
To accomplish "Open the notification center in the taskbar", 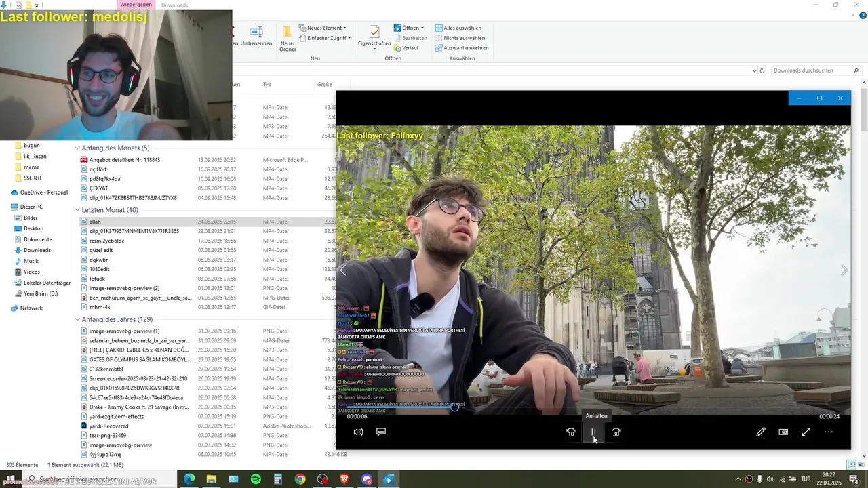I will tap(854, 479).
